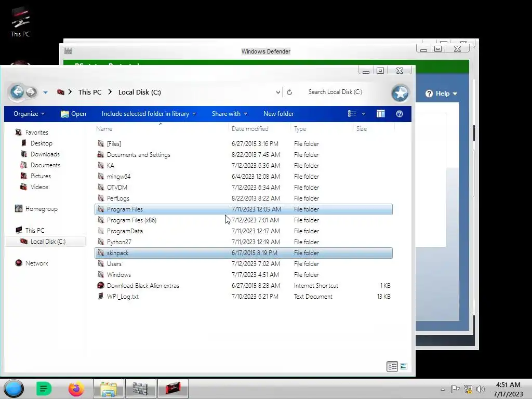
Task: Open green notes app on taskbar
Action: point(44,389)
